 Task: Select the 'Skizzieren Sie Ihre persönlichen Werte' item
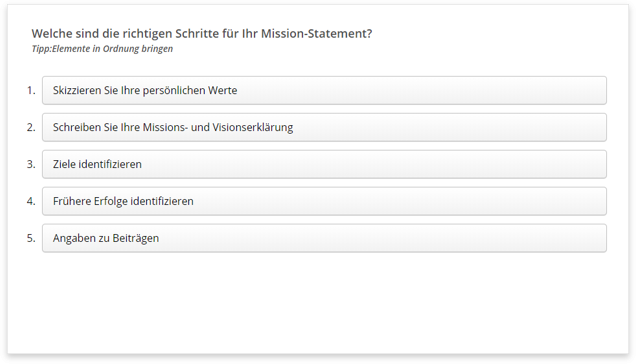pos(324,90)
